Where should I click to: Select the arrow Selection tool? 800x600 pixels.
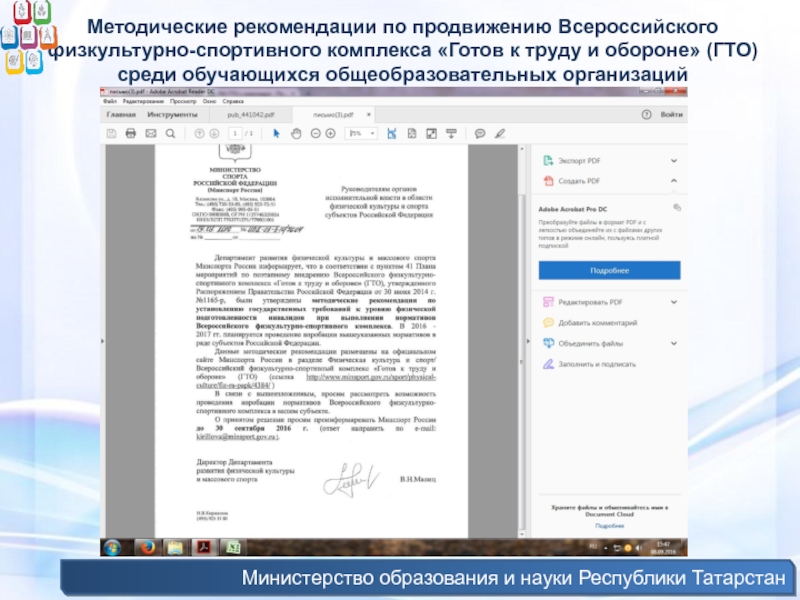pos(277,134)
